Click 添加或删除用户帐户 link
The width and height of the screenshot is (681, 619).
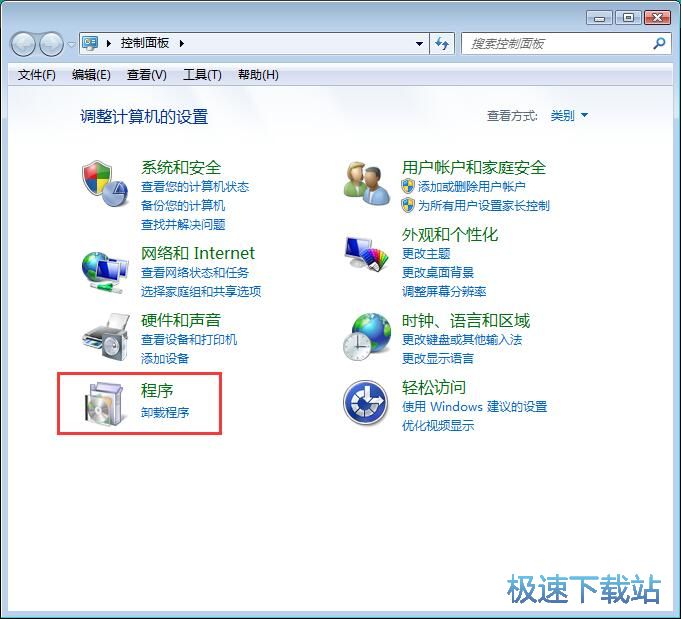(472, 186)
